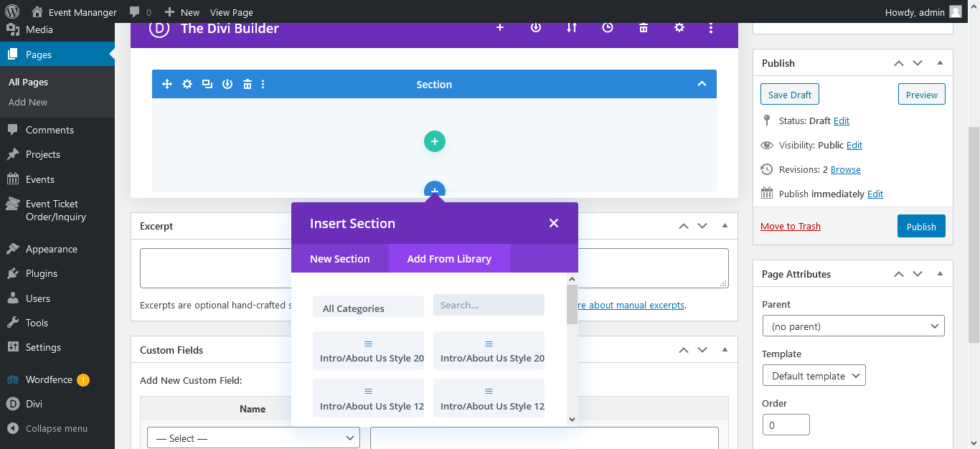This screenshot has width=980, height=449.
Task: Open All Categories filter dropdown
Action: click(368, 306)
